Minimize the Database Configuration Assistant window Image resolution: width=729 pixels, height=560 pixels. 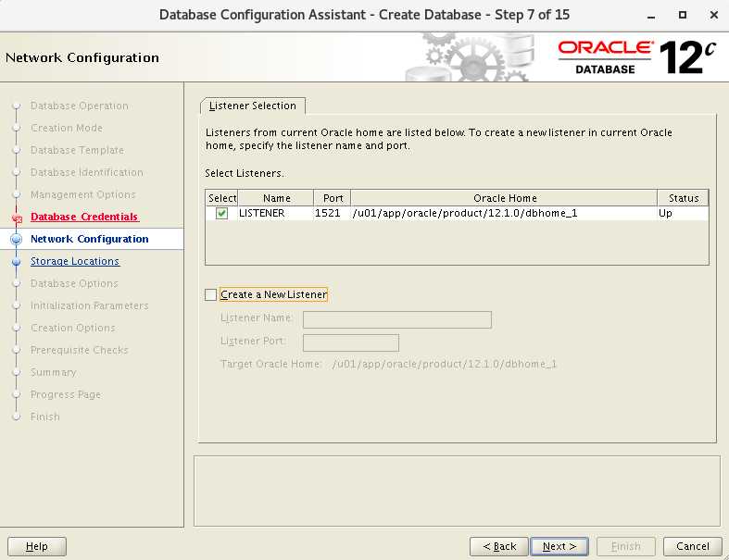pyautogui.click(x=651, y=16)
